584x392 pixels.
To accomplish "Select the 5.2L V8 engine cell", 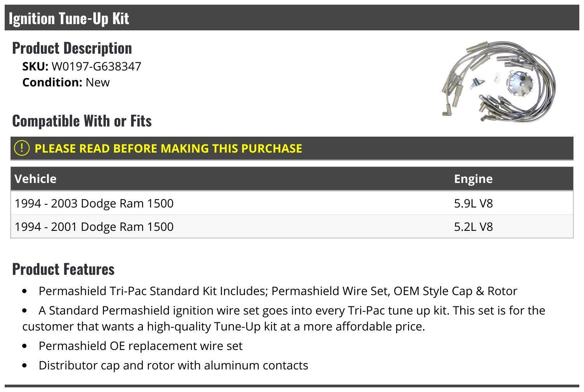I will pyautogui.click(x=473, y=227).
